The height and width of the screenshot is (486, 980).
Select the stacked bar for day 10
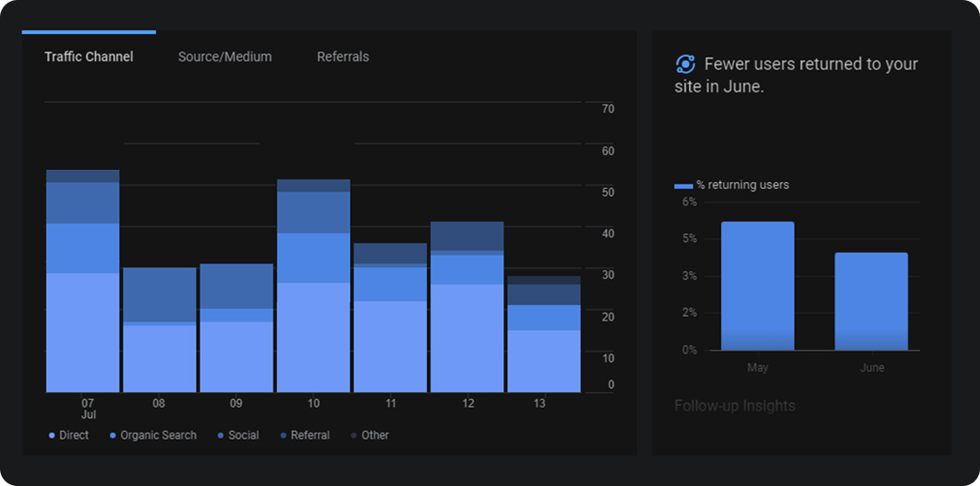click(314, 286)
